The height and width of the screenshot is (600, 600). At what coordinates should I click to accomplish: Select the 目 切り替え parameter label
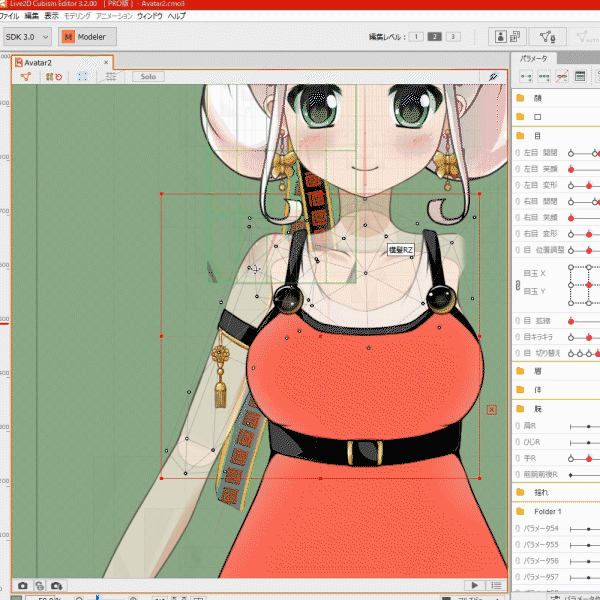coord(541,353)
